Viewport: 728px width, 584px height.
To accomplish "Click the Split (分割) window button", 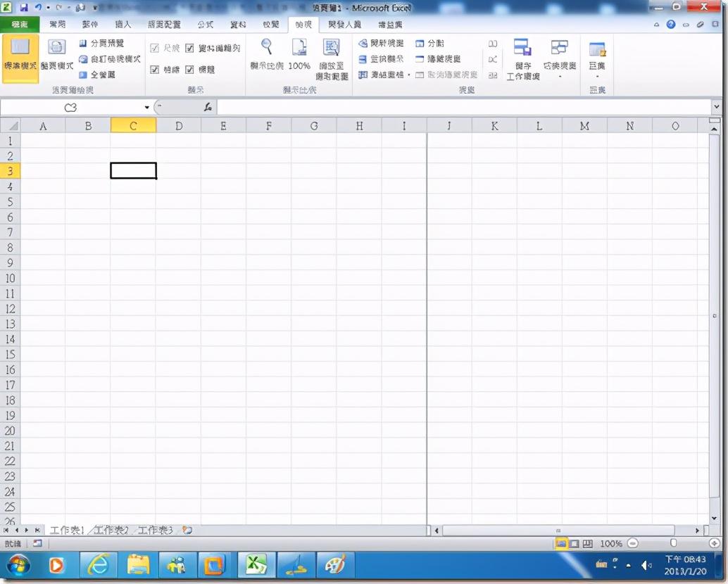I will 429,43.
